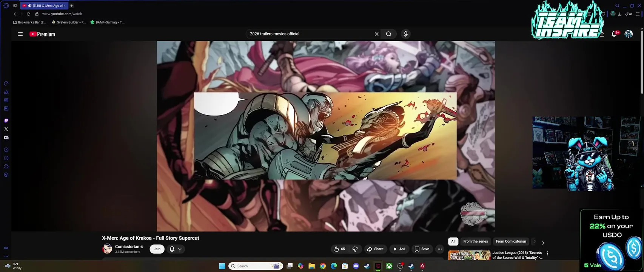Share this video
644x272 pixels.
[x=375, y=249]
